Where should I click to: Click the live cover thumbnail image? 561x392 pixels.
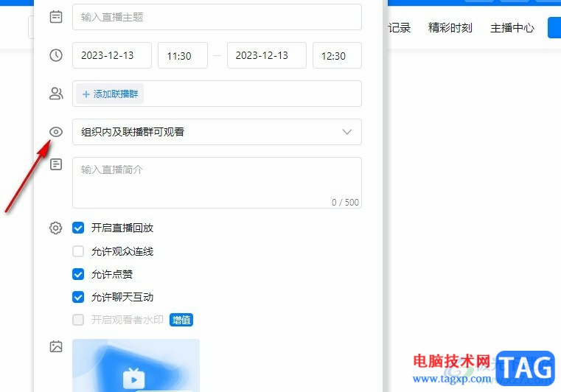coord(136,365)
